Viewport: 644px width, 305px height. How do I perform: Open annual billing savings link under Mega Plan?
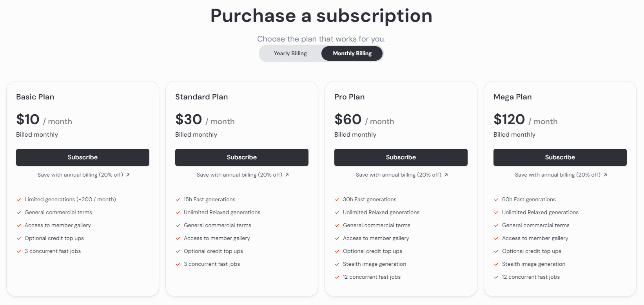click(558, 175)
